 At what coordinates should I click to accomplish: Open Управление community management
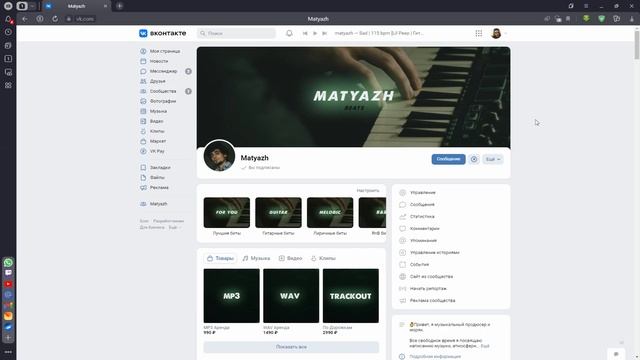pos(422,192)
